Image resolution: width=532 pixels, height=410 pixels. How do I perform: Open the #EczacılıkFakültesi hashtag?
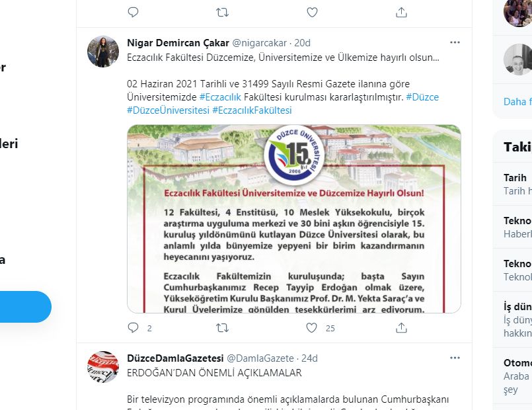(x=252, y=110)
